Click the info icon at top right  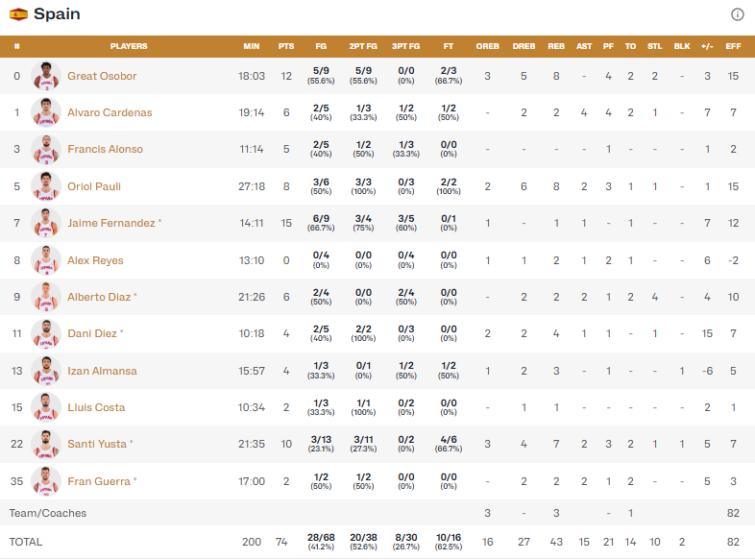pyautogui.click(x=738, y=14)
